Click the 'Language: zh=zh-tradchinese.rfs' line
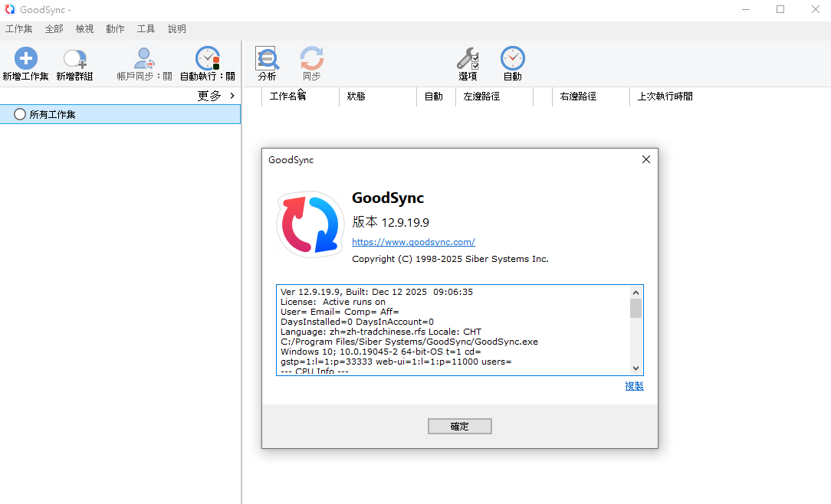 pyautogui.click(x=380, y=332)
